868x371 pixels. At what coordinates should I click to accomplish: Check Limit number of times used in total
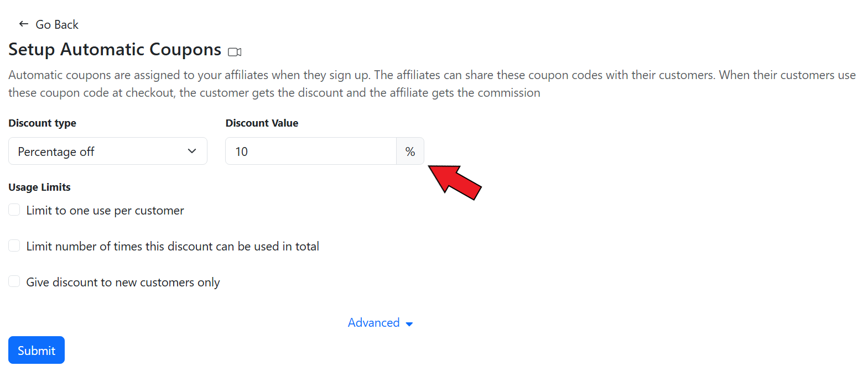tap(14, 246)
